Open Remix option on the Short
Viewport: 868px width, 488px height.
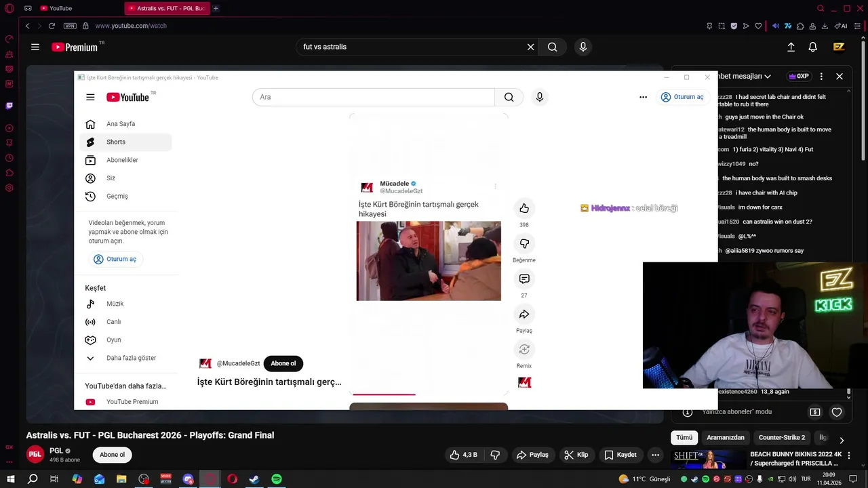[524, 349]
